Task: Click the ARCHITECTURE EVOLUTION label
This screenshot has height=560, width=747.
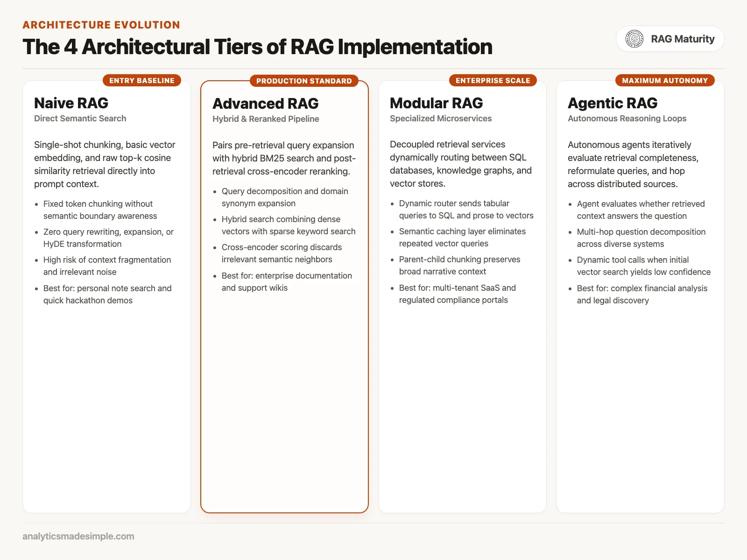Action: tap(101, 25)
